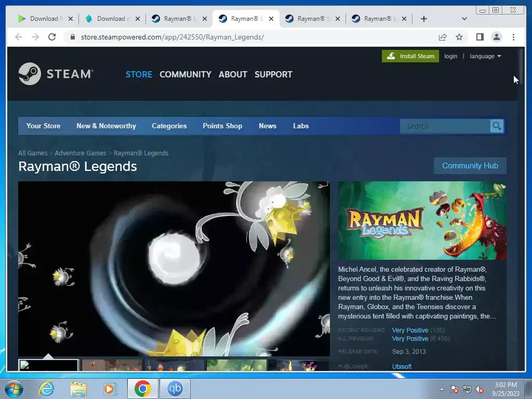Open Windows Explorer folder in taskbar
The image size is (532, 399).
[78, 389]
